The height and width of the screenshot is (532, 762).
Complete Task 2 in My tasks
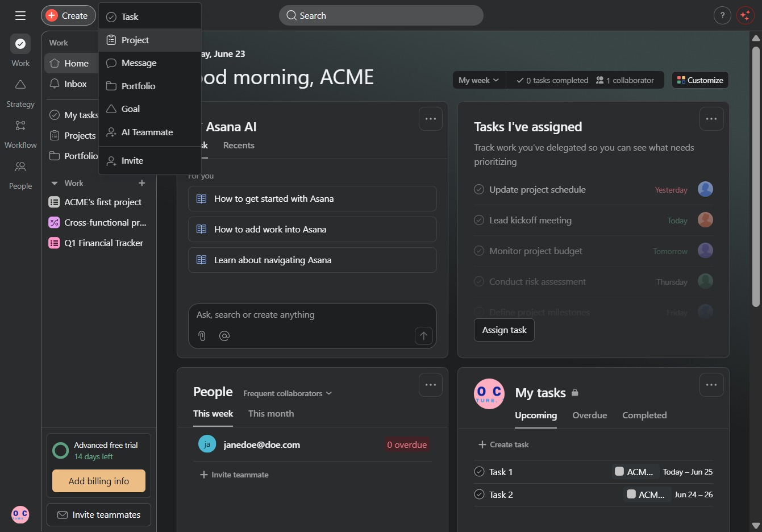coord(479,494)
